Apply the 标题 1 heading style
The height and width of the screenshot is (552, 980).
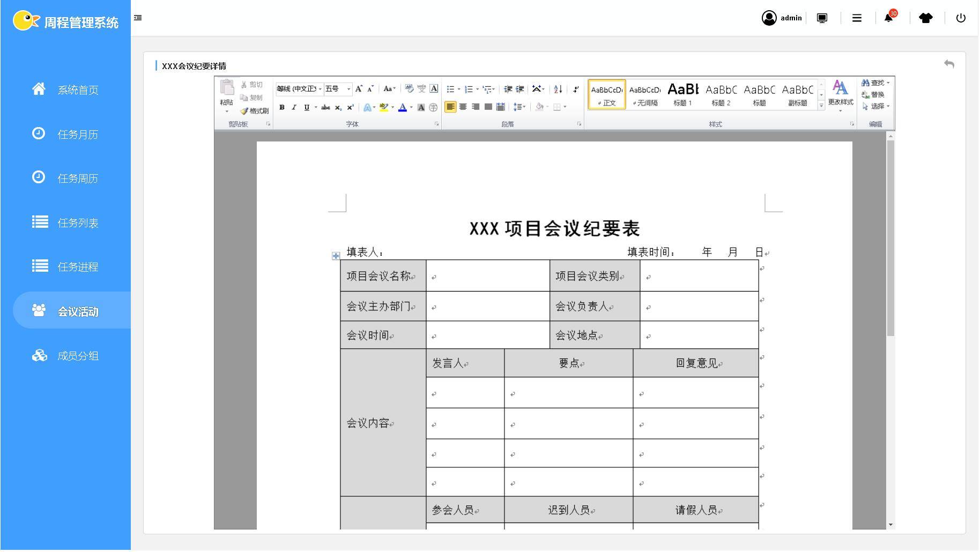682,94
